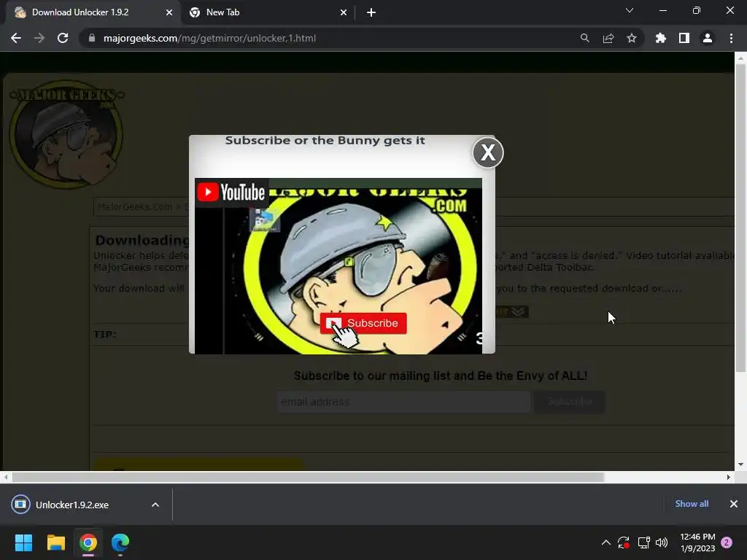The width and height of the screenshot is (747, 560).
Task: Open the tab search dropdown chevron
Action: (x=630, y=10)
